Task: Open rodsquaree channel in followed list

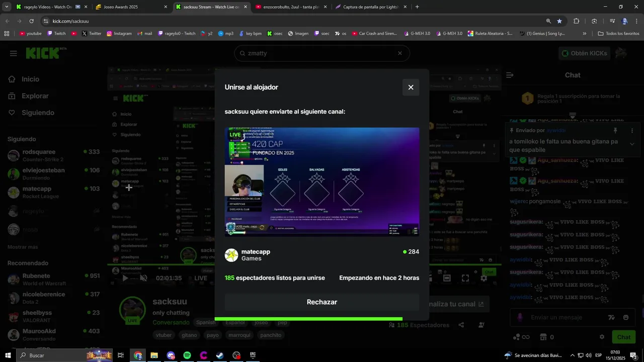Action: click(53, 155)
